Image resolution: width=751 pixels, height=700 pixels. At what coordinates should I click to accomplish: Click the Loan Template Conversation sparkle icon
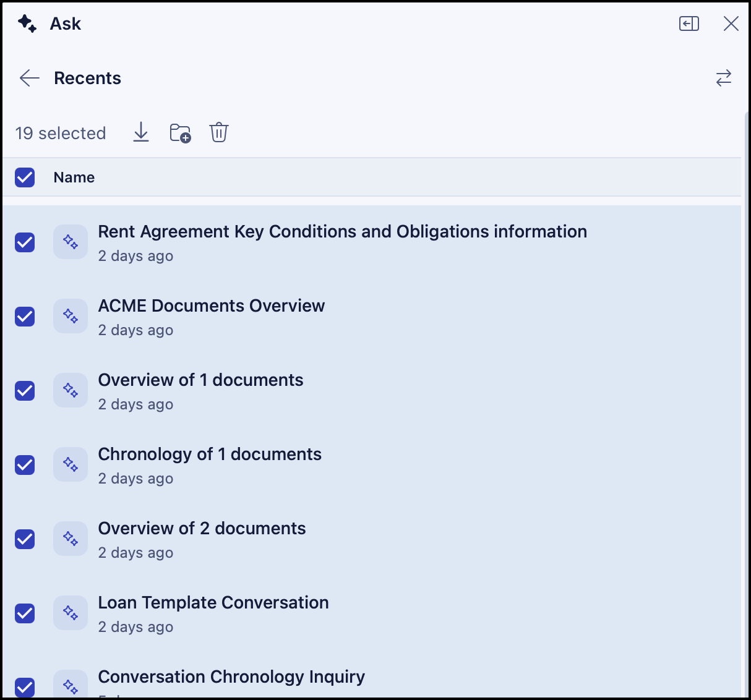coord(71,613)
